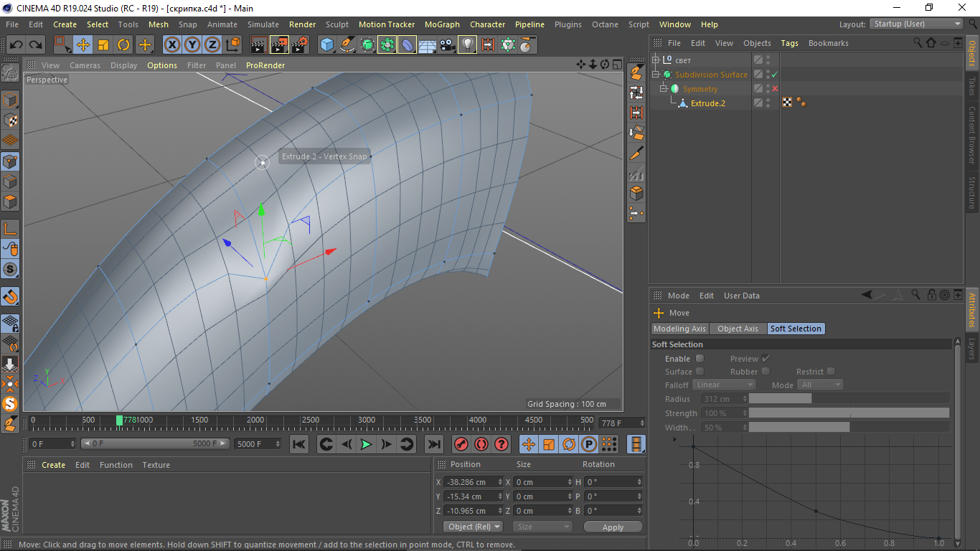This screenshot has width=980, height=551.
Task: Disable Subdivision Surface with green checkmark
Action: (775, 74)
